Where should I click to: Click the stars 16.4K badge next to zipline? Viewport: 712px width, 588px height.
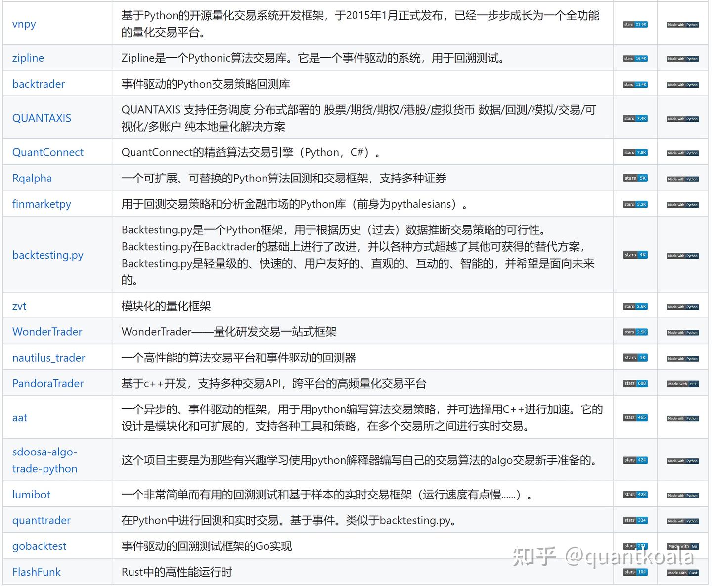[635, 58]
